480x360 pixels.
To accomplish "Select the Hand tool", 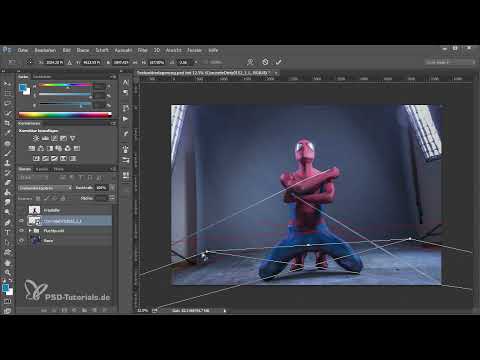I will pyautogui.click(x=7, y=263).
